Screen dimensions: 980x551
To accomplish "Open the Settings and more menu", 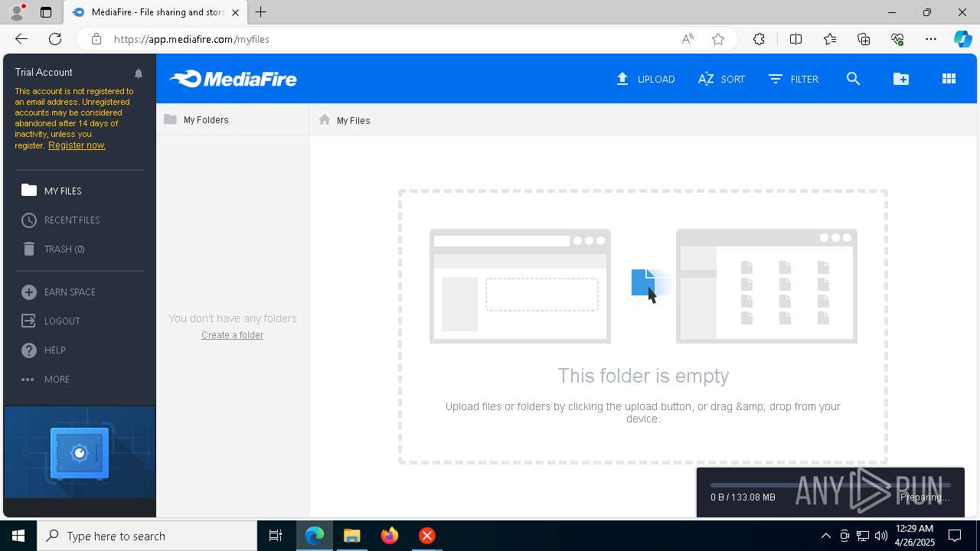I will pyautogui.click(x=931, y=39).
